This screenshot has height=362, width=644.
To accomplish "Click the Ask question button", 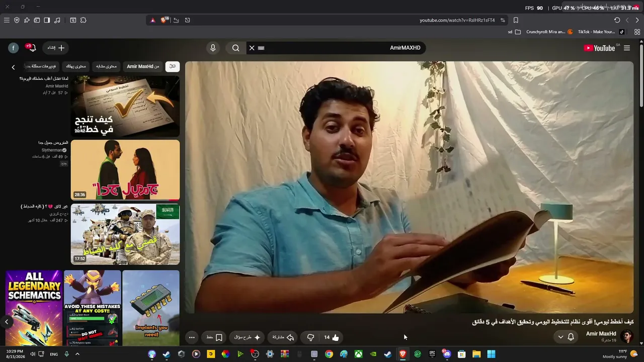I will pyautogui.click(x=248, y=337).
